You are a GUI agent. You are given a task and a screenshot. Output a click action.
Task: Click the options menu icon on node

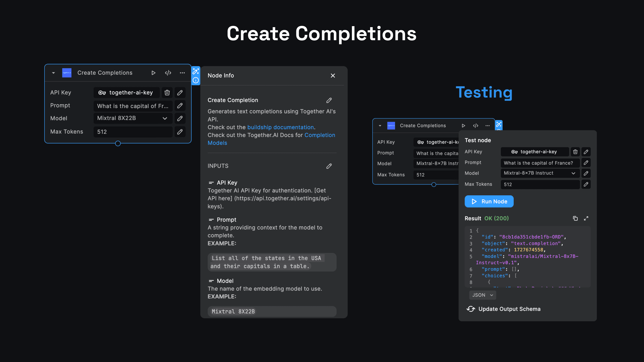(x=182, y=72)
